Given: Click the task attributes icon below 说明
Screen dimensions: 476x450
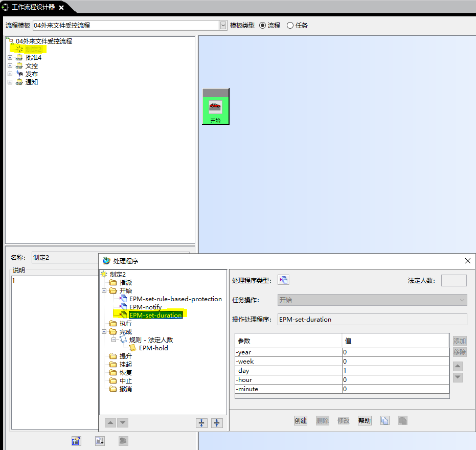Looking at the screenshot, I should tap(76, 441).
